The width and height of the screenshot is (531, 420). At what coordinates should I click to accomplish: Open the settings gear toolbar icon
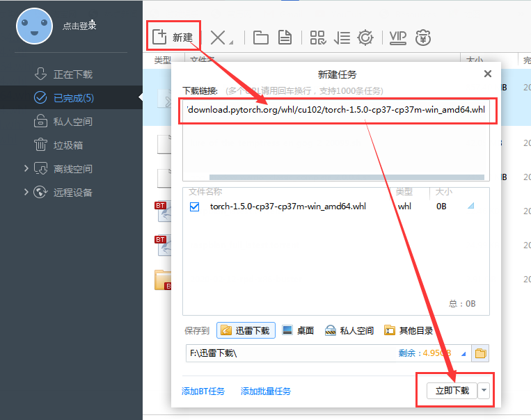pos(365,38)
